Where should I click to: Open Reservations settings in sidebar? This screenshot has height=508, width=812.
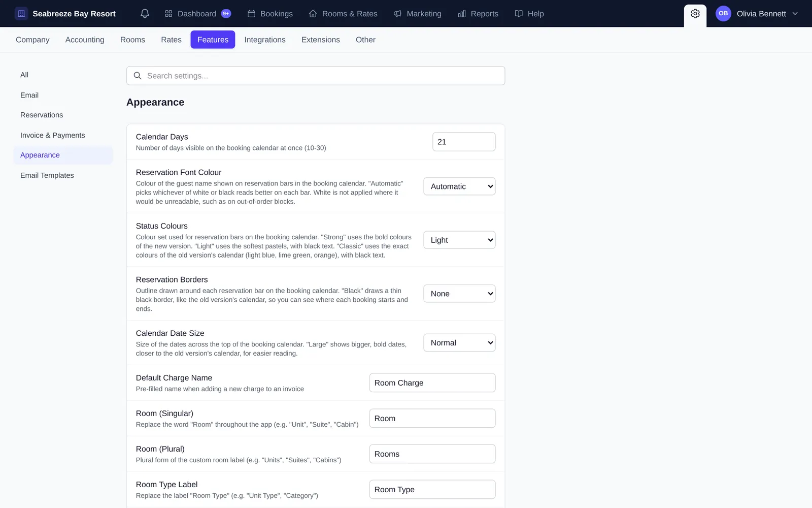click(63, 115)
